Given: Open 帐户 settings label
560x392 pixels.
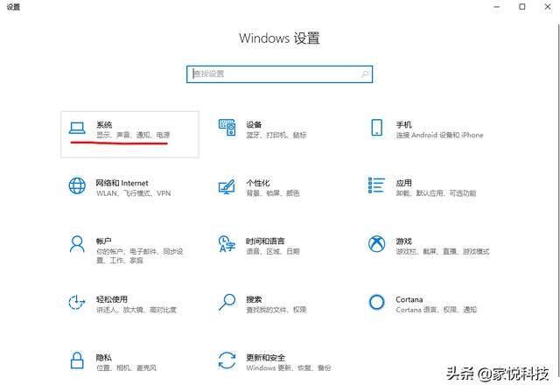Looking at the screenshot, I should 104,241.
